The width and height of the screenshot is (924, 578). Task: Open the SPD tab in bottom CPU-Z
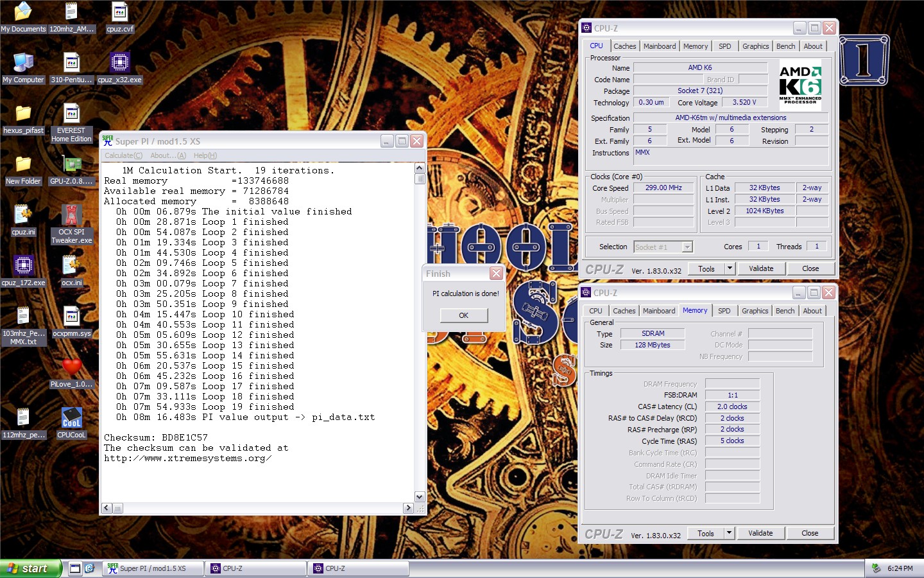click(x=724, y=311)
